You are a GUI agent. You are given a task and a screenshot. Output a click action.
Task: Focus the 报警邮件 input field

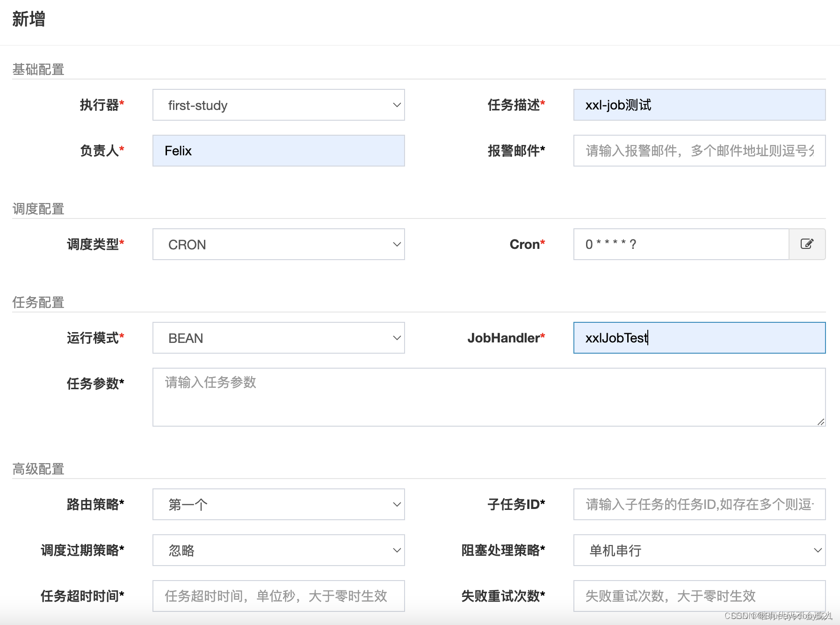[x=700, y=151]
